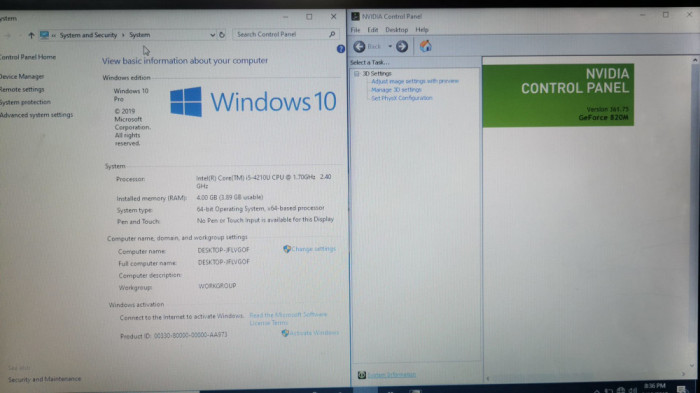This screenshot has width=700, height=393.
Task: Collapse the 3D Settings tree node
Action: (357, 74)
